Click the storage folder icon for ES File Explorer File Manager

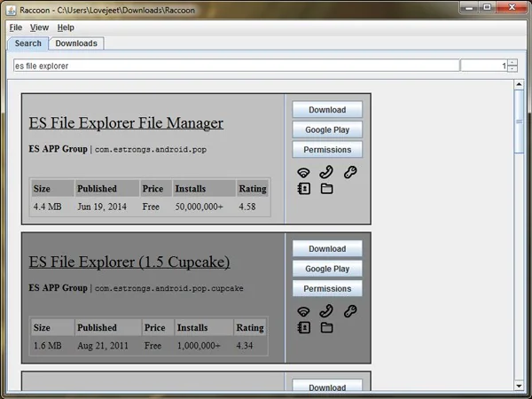pos(326,189)
